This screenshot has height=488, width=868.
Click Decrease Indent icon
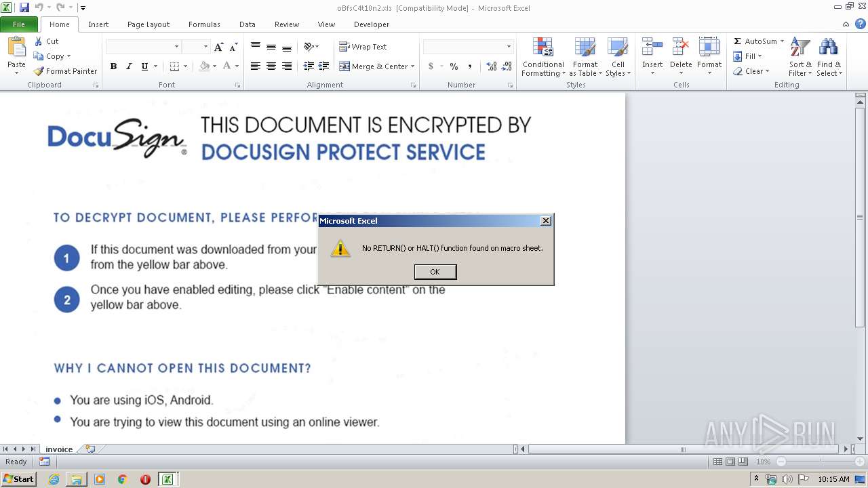[x=309, y=66]
